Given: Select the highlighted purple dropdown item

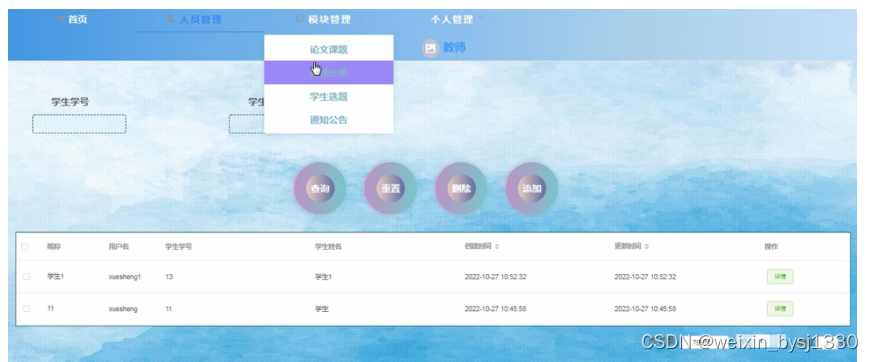Looking at the screenshot, I should [329, 73].
